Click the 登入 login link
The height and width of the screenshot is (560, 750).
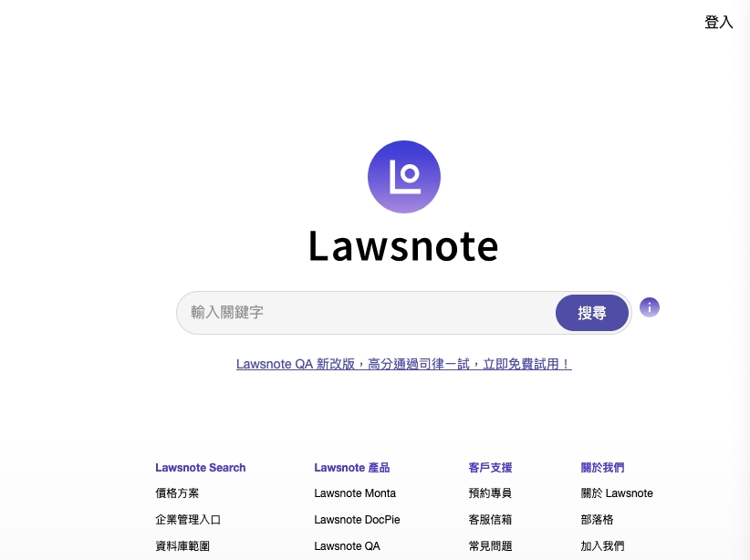click(718, 22)
